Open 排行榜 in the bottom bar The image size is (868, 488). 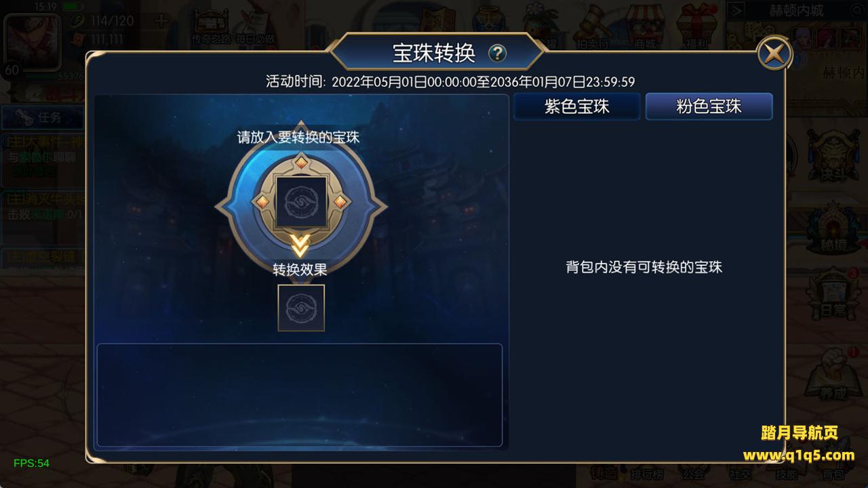point(646,474)
